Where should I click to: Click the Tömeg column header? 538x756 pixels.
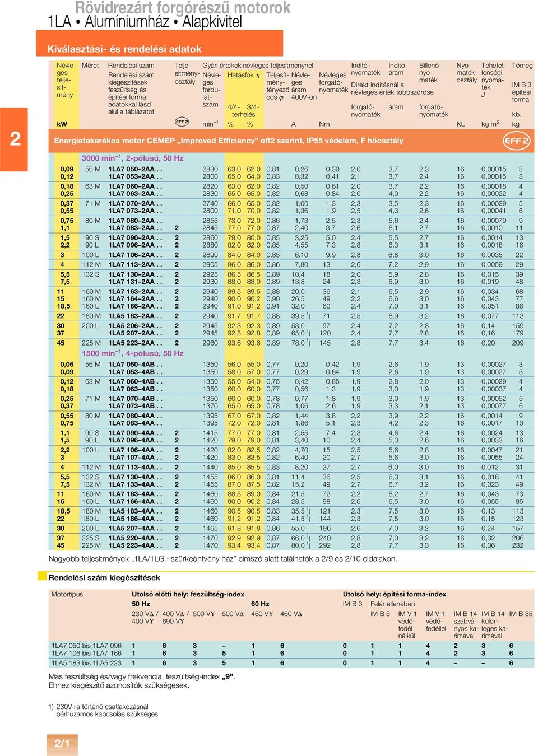point(522,66)
